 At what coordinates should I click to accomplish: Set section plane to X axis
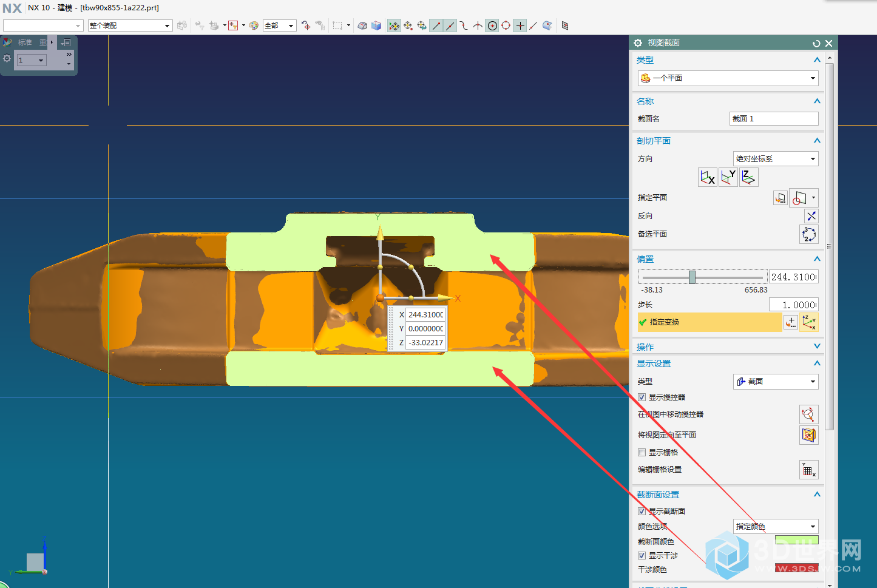tap(708, 177)
